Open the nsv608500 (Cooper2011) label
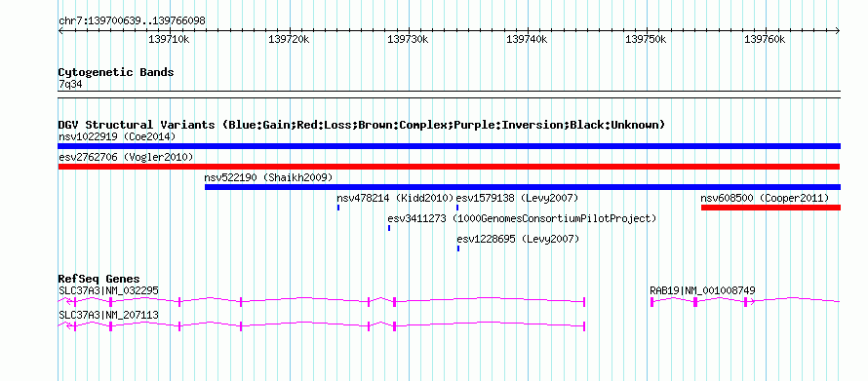Image resolution: width=868 pixels, height=381 pixels. point(765,198)
